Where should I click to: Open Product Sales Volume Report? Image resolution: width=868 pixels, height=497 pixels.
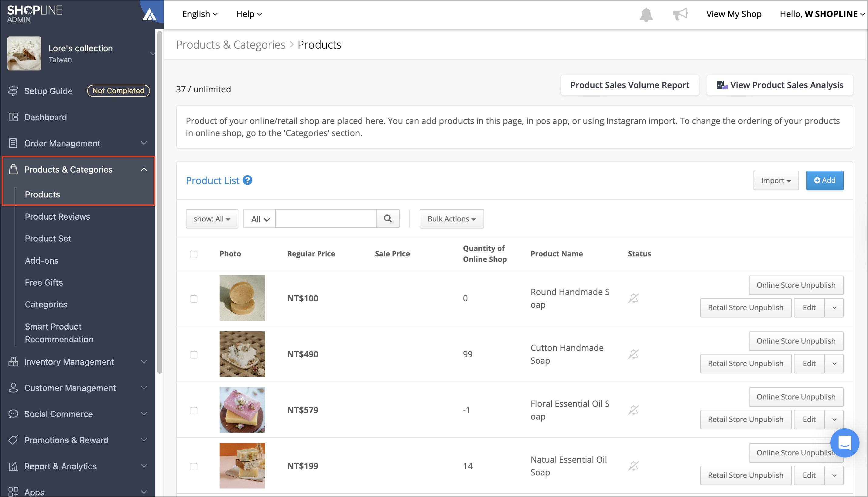click(630, 85)
